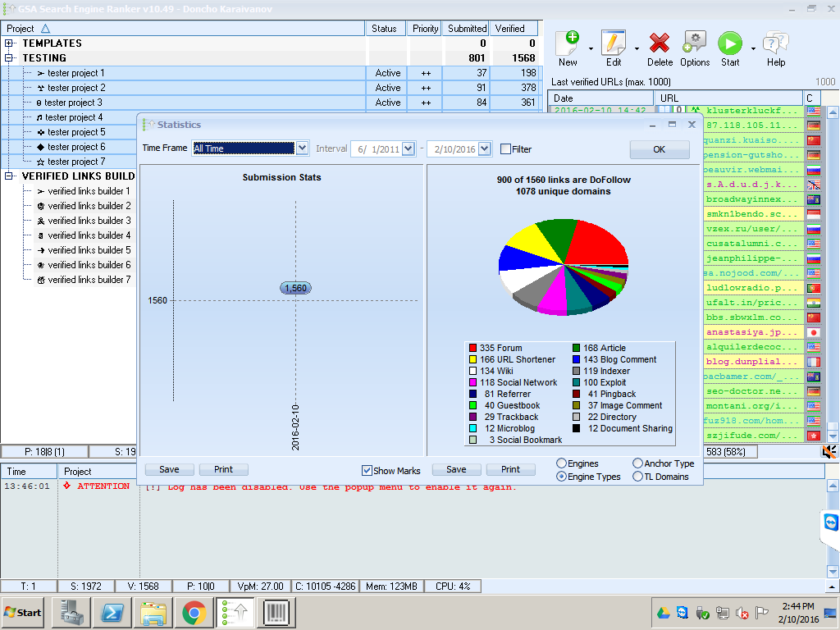The width and height of the screenshot is (840, 630).
Task: Click the blue Blog Comment legend swatch
Action: [x=577, y=359]
